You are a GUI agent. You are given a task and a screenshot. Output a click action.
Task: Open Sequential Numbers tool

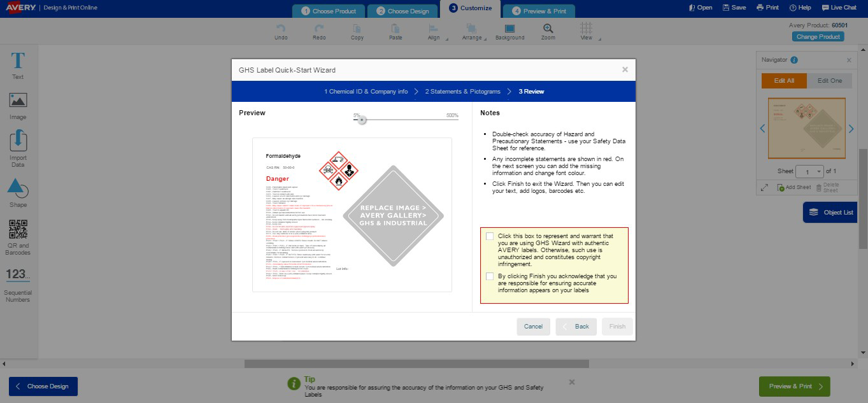pos(18,285)
